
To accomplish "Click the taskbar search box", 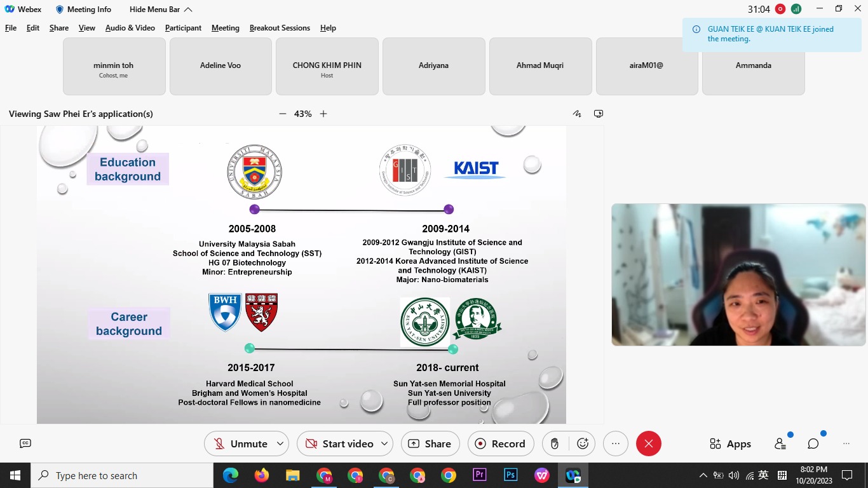I will [122, 475].
